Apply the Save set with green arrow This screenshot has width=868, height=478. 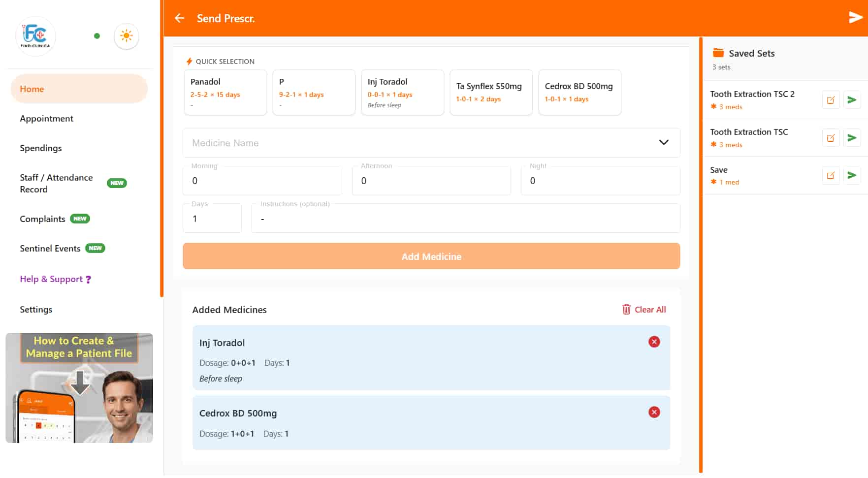pos(852,175)
